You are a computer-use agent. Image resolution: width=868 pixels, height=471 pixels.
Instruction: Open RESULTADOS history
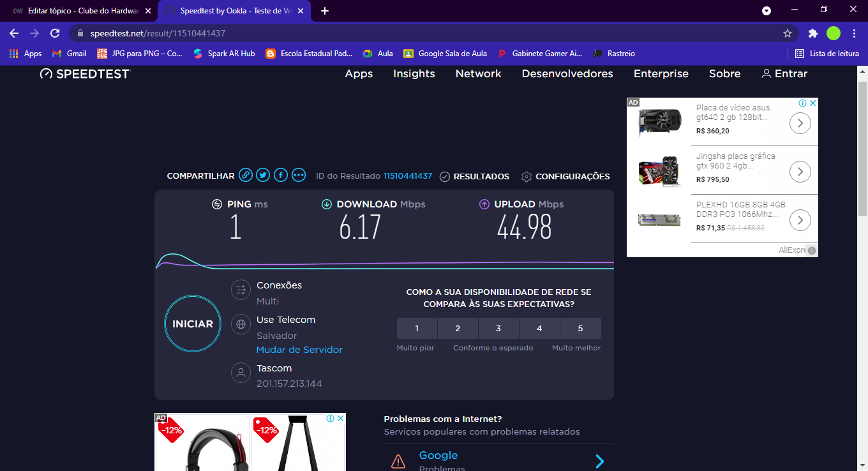tap(475, 176)
